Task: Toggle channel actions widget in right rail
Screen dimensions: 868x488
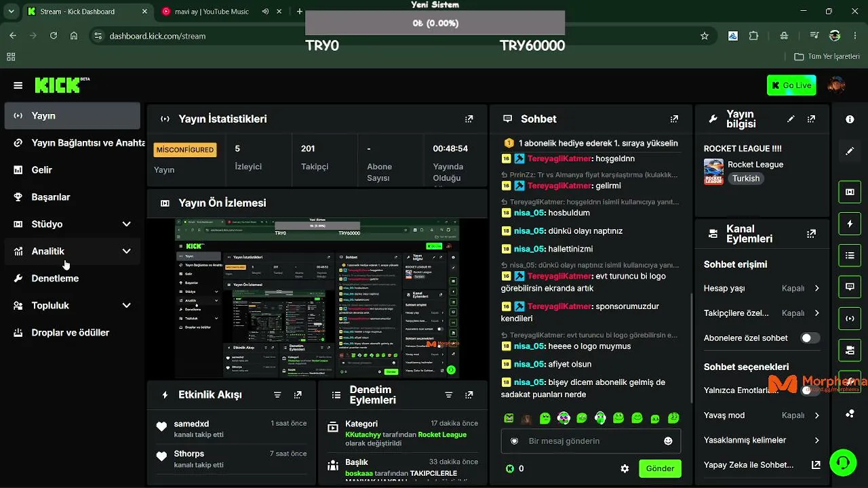Action: (850, 350)
